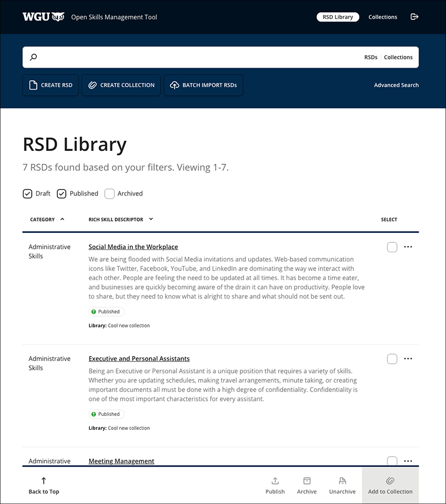Open more options for Social Media RSD
The image size is (446, 504).
(x=408, y=247)
